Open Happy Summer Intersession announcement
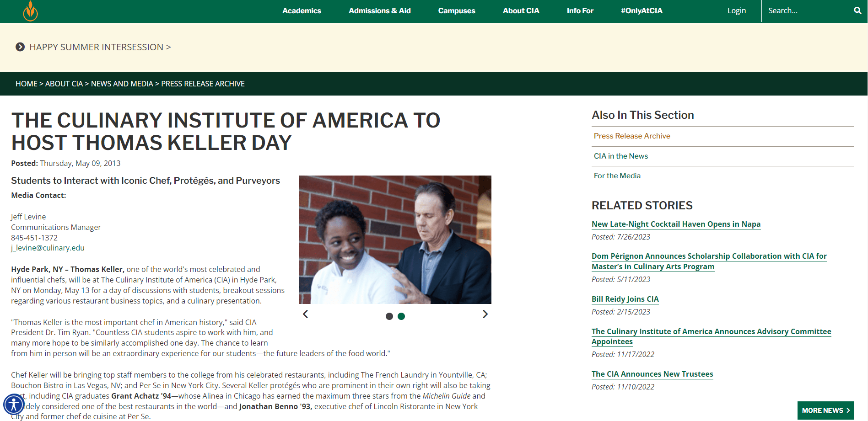Image resolution: width=868 pixels, height=421 pixels. pos(100,47)
